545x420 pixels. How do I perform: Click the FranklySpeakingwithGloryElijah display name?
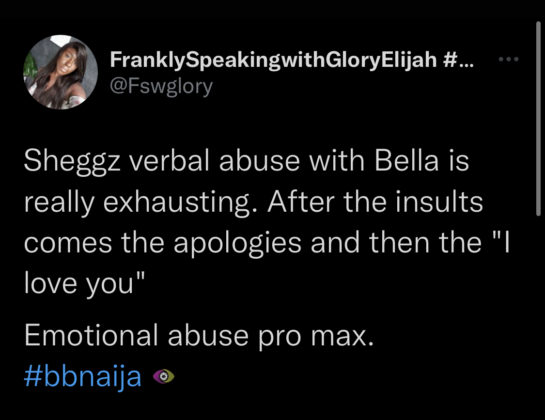[x=273, y=60]
